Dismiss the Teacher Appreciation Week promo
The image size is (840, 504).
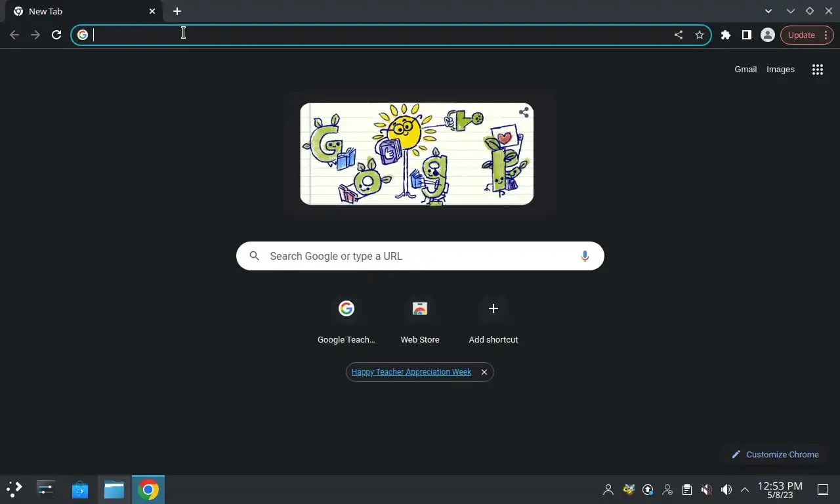click(x=484, y=372)
